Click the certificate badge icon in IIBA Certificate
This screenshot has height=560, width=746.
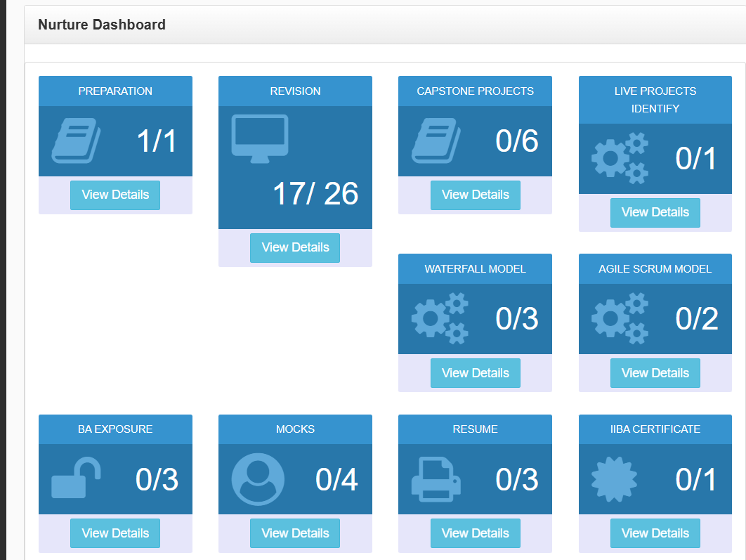click(614, 479)
